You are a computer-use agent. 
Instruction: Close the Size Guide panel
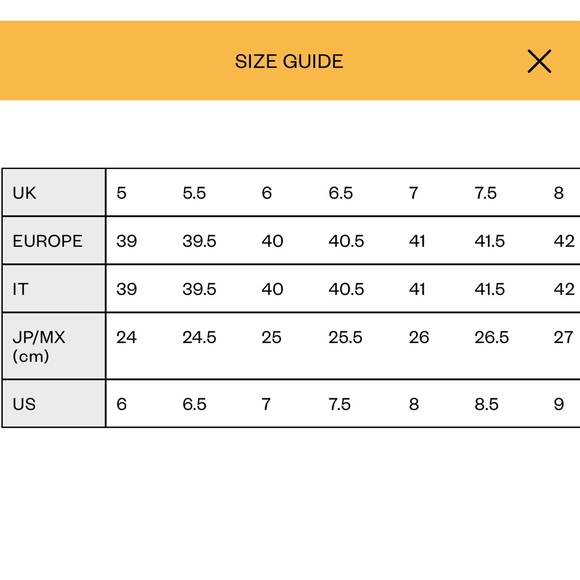coord(539,61)
